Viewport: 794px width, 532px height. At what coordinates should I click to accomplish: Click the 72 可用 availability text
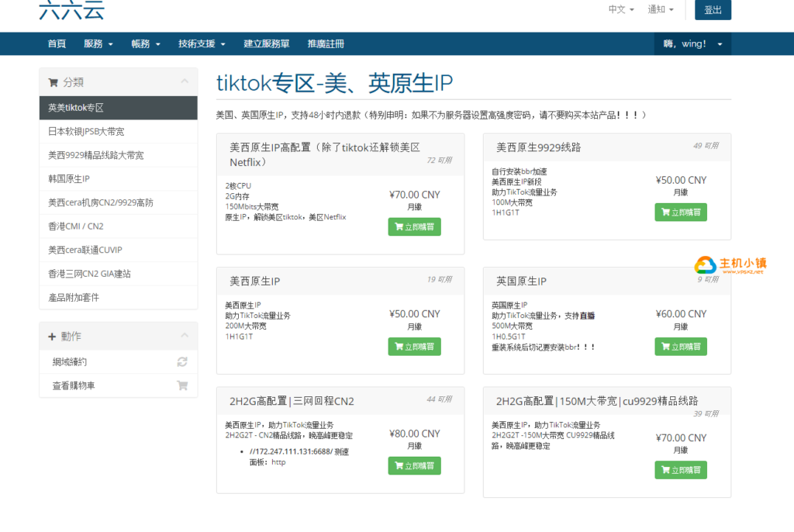[x=440, y=161]
